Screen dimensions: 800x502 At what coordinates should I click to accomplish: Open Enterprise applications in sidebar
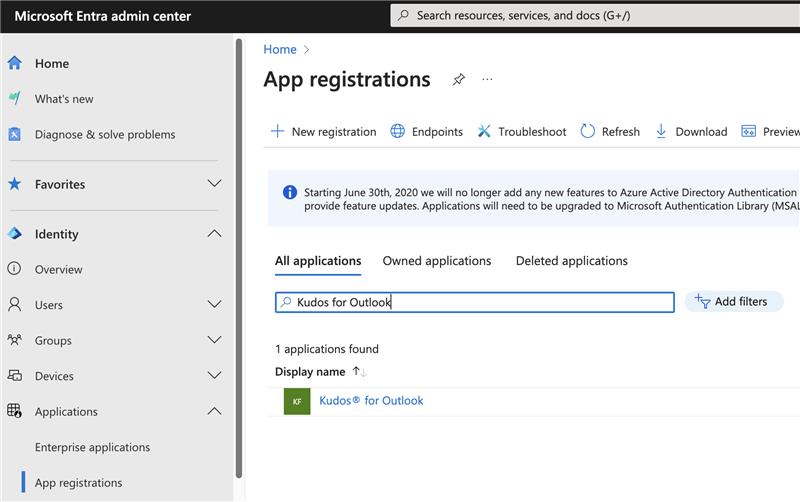tap(92, 447)
